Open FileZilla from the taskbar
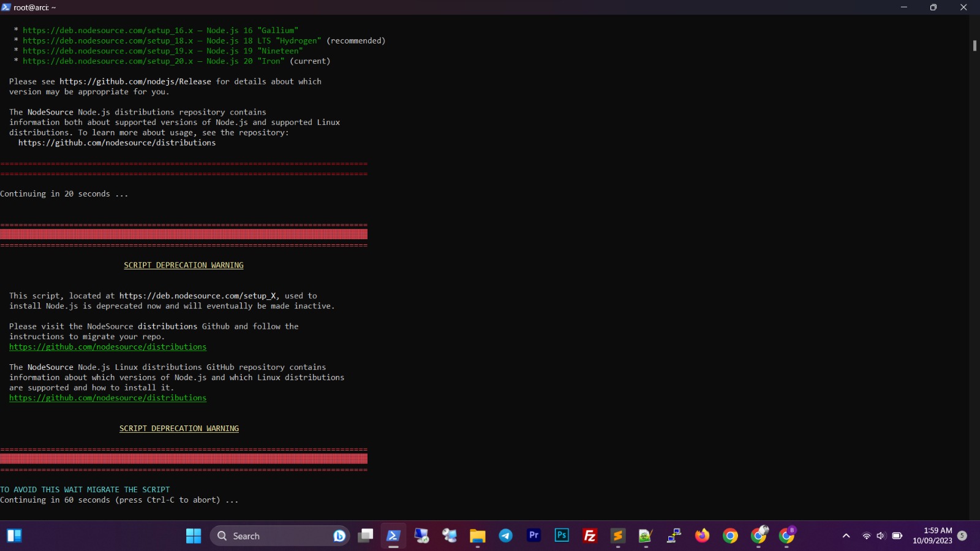 (590, 536)
